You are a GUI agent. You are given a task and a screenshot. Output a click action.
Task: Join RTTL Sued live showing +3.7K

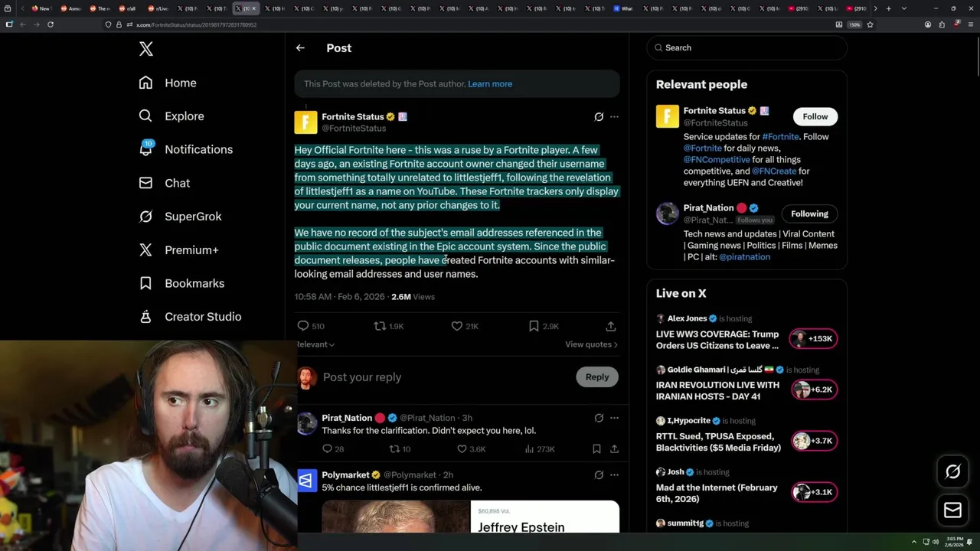click(x=814, y=442)
